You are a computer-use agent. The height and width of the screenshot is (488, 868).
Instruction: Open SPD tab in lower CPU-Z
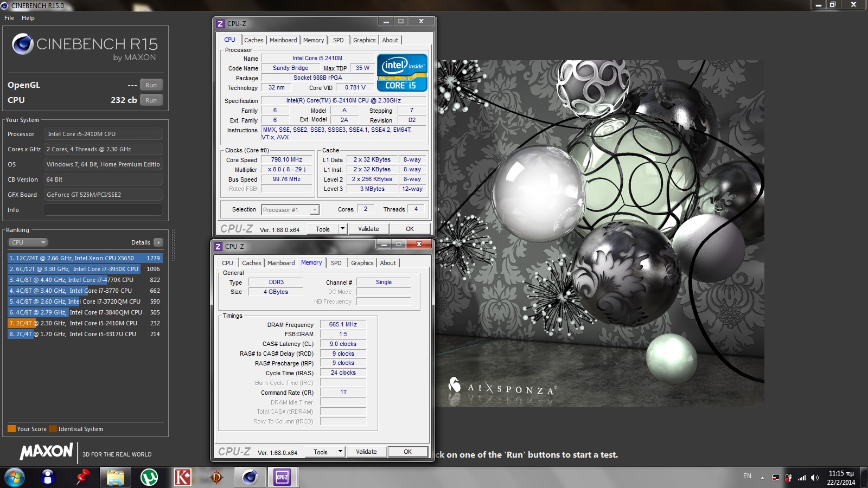point(336,263)
